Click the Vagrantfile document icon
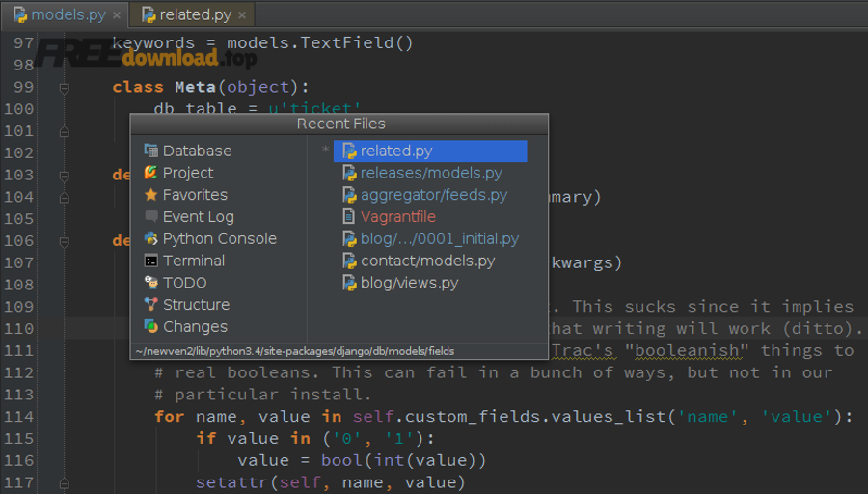This screenshot has width=868, height=494. click(349, 216)
